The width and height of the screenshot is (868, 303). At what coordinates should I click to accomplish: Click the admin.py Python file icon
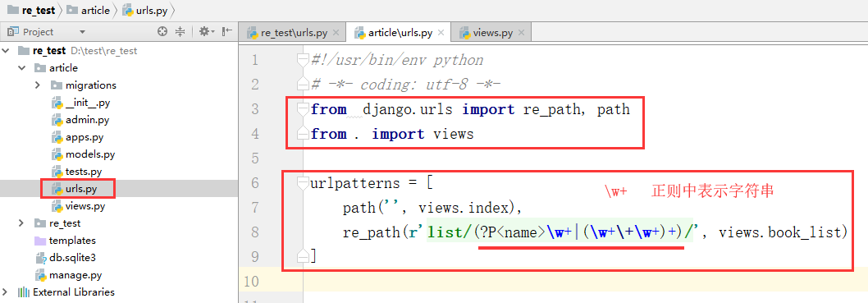point(57,120)
